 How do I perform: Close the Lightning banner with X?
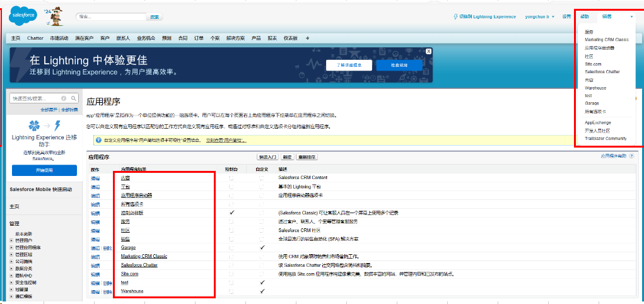(x=428, y=51)
